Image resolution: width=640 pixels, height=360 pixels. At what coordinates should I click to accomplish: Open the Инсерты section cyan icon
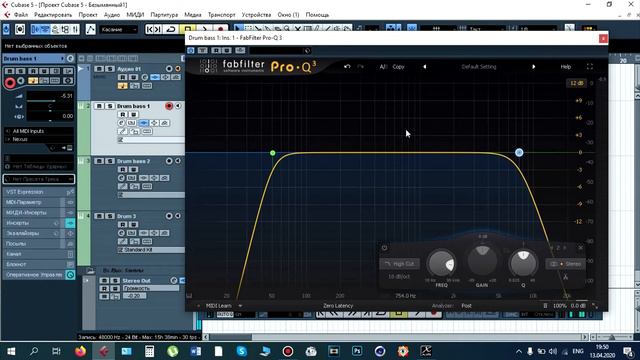coord(70,223)
